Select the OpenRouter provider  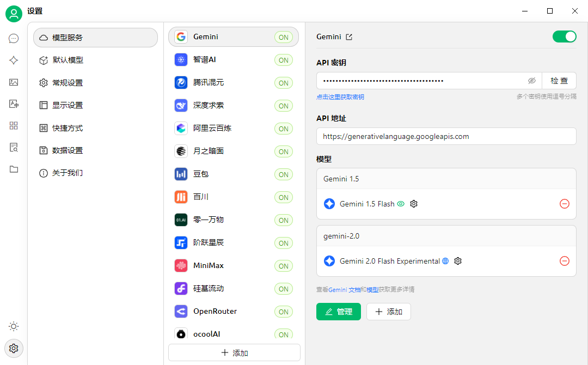(233, 312)
